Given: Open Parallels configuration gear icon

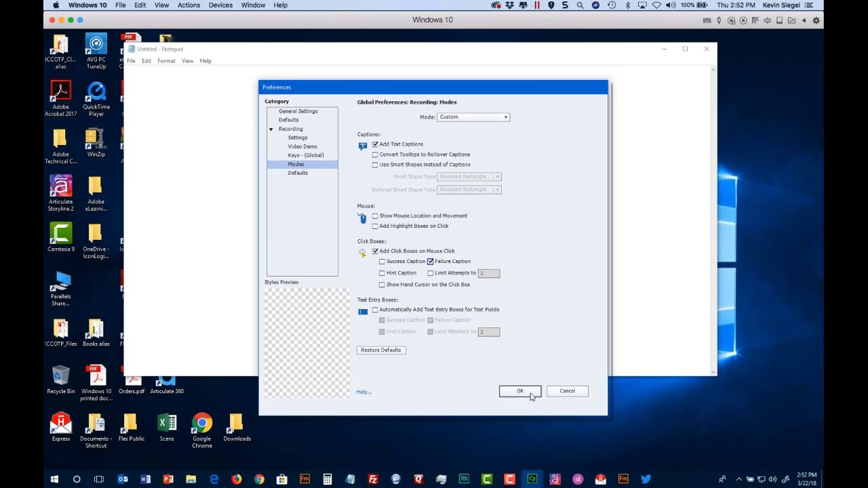Looking at the screenshot, I should (816, 20).
